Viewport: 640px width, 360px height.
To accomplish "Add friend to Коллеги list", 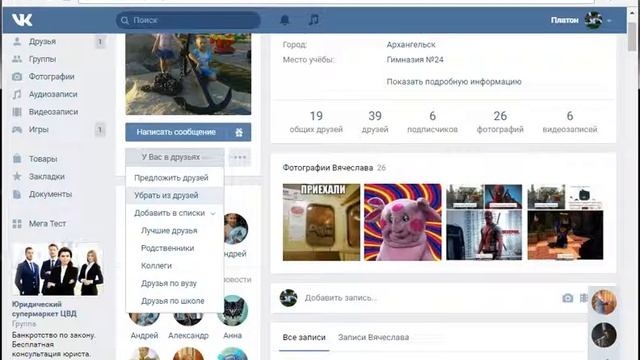I will (175, 266).
